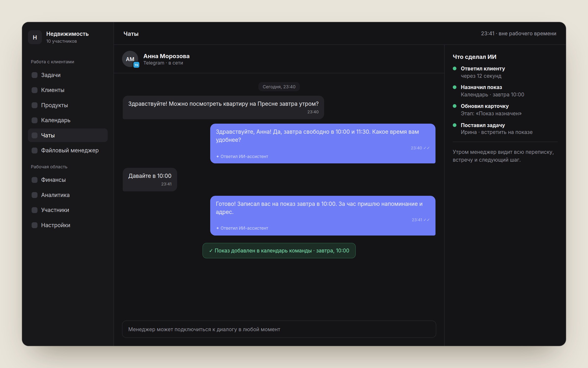Click the icon next to Финансы
The height and width of the screenshot is (368, 588).
(x=35, y=180)
